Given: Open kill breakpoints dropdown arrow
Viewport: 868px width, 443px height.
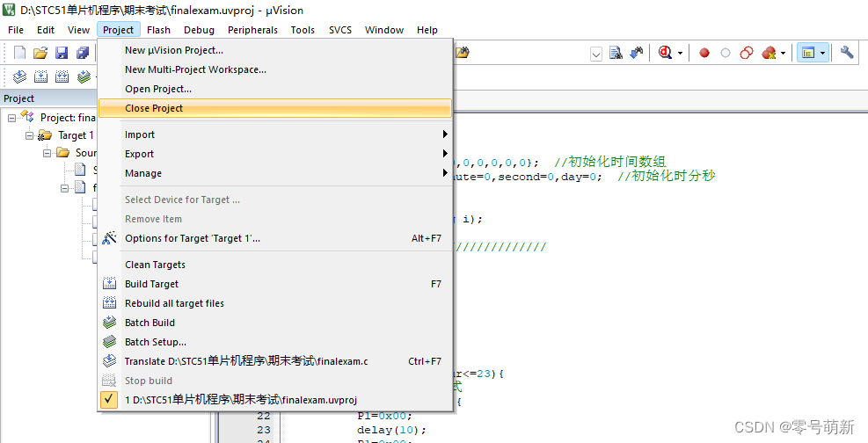Looking at the screenshot, I should click(783, 54).
